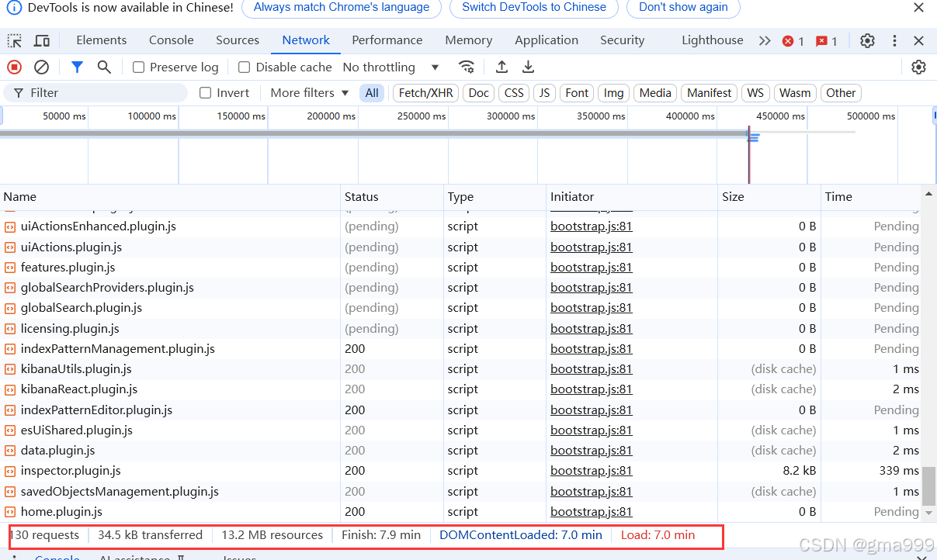Check the Invert filter checkbox

tap(205, 93)
